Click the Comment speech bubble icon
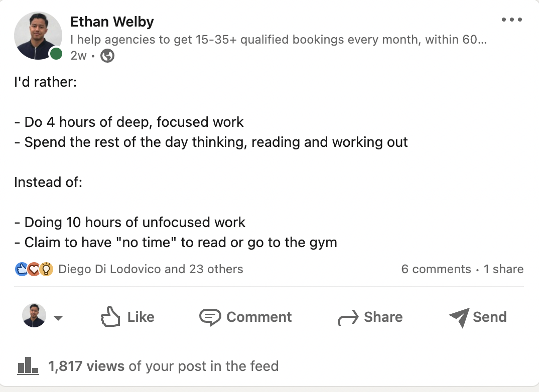Screen dimensions: 539x392 click(x=210, y=317)
